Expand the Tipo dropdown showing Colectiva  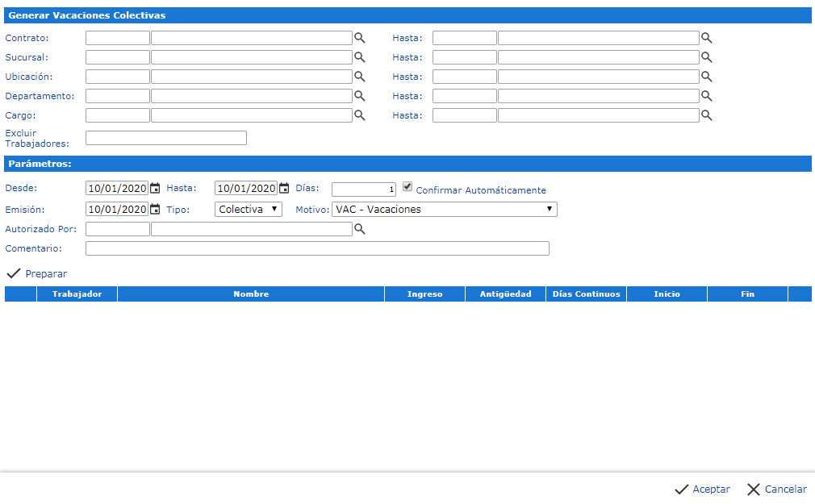[x=249, y=210]
